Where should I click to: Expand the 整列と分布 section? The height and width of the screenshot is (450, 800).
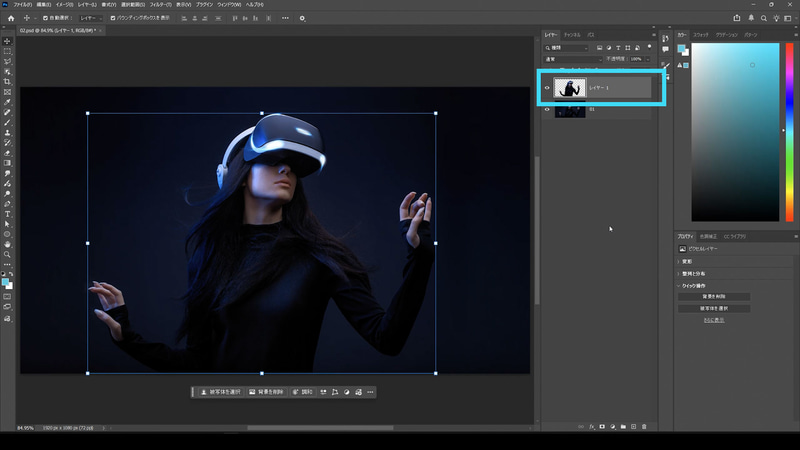[691, 273]
